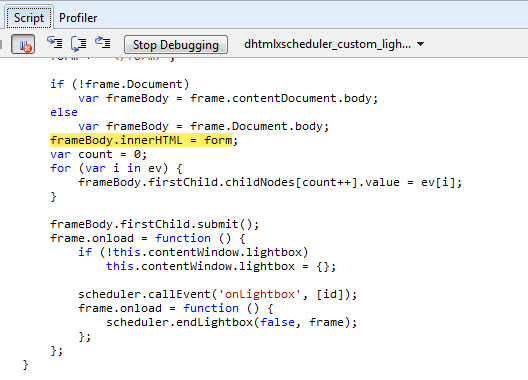The image size is (528, 380).
Task: Click the Step Out icon
Action: coord(103,42)
